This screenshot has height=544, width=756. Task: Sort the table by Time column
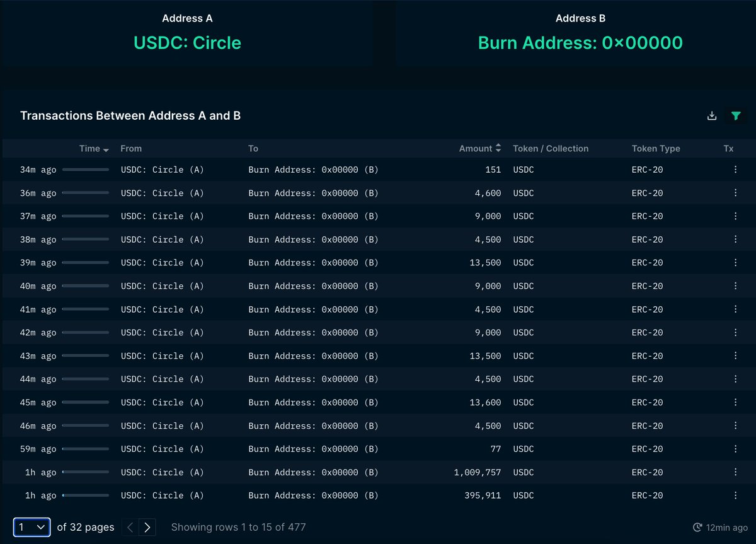(94, 149)
